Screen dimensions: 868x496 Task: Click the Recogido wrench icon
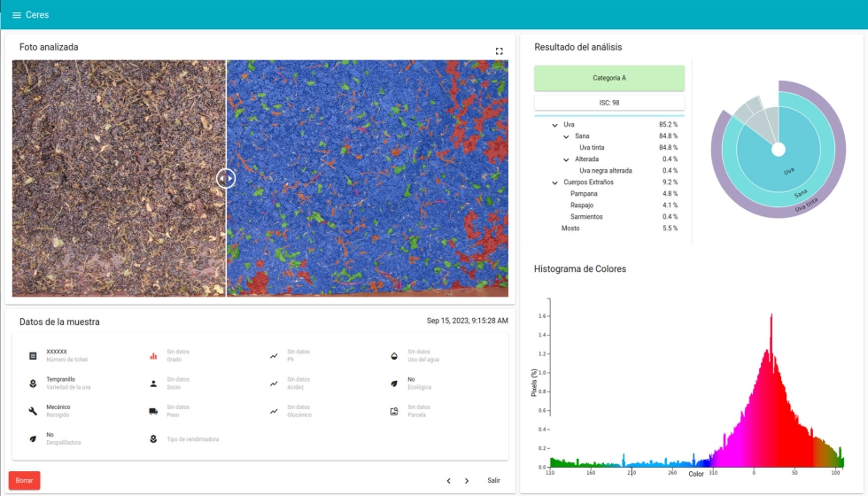pyautogui.click(x=33, y=411)
